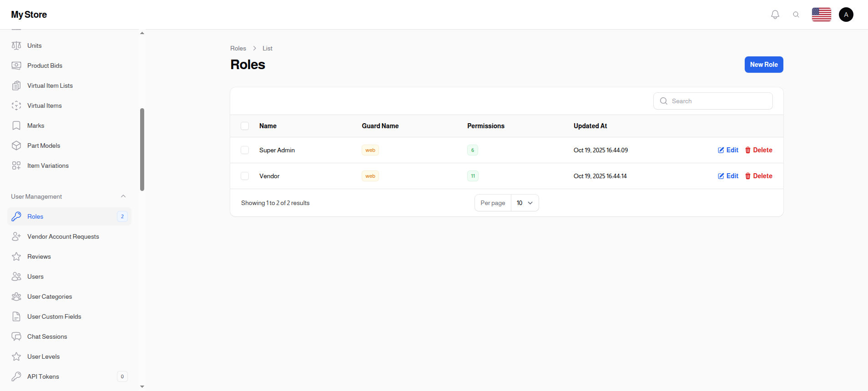This screenshot has height=391, width=868.
Task: Click the trash icon on the Super Admin row
Action: coord(748,150)
